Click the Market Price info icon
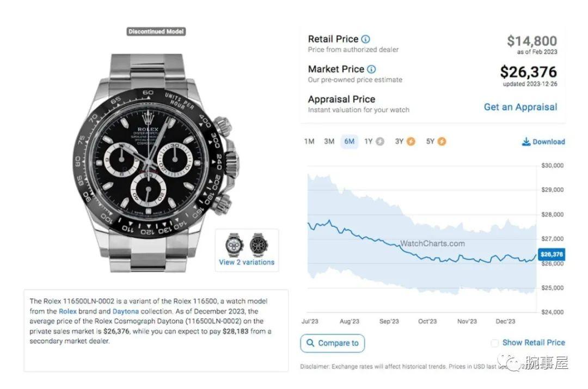The image size is (588, 389). [371, 69]
